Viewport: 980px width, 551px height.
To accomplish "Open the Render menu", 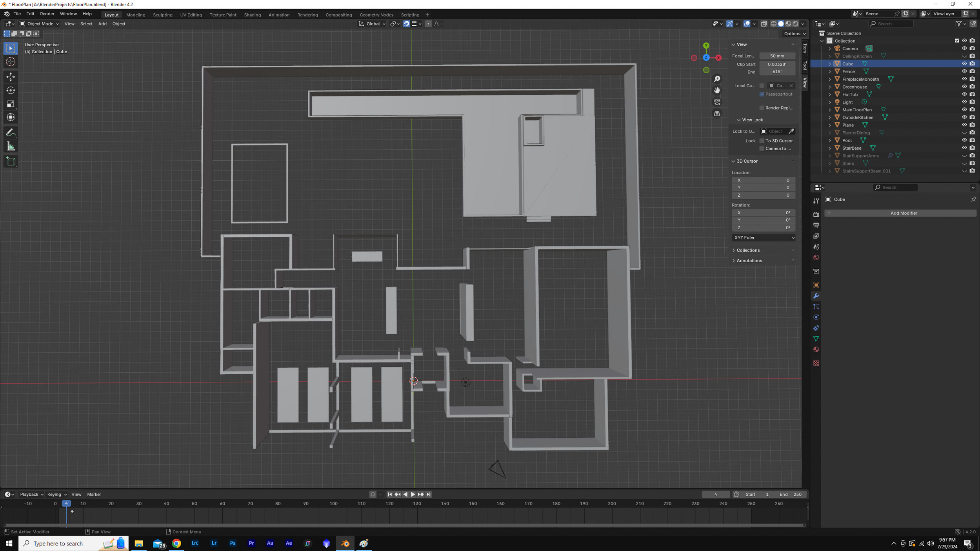I will 47,14.
